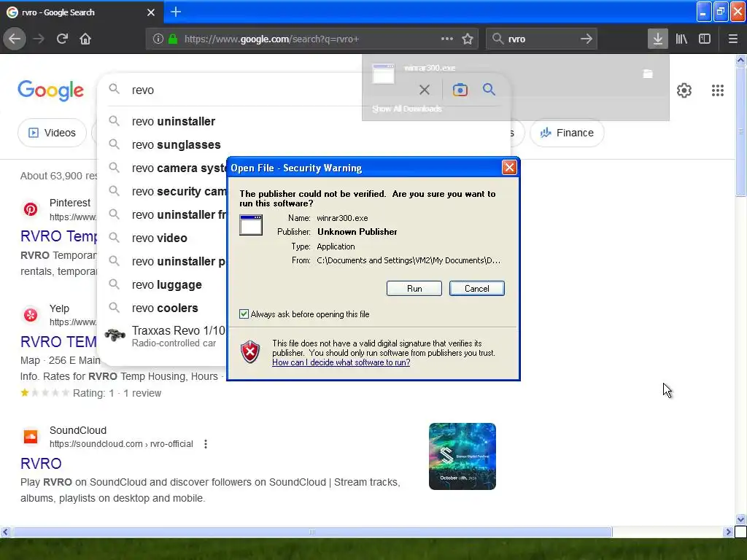
Task: Click the Yelp result favicon
Action: click(x=31, y=315)
